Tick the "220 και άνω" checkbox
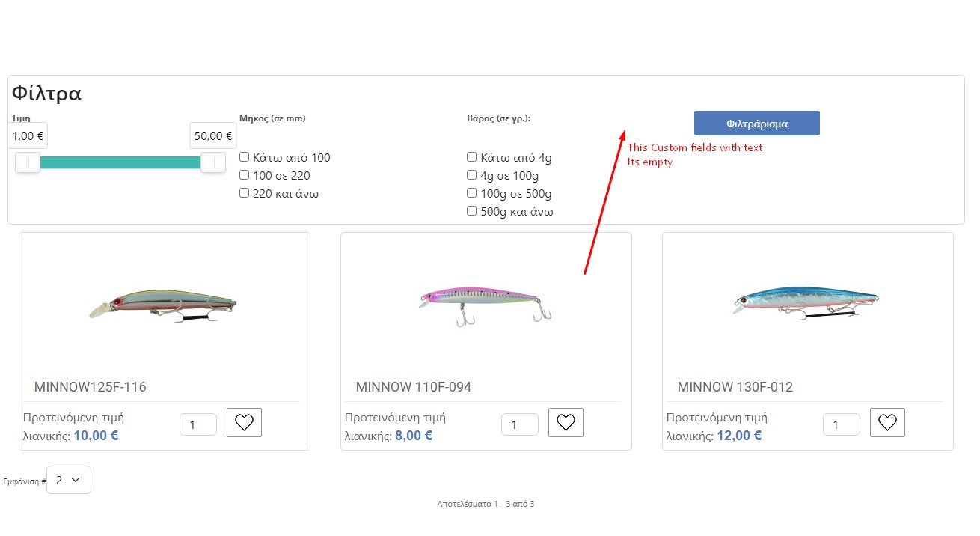Image resolution: width=980 pixels, height=536 pixels. pos(245,193)
